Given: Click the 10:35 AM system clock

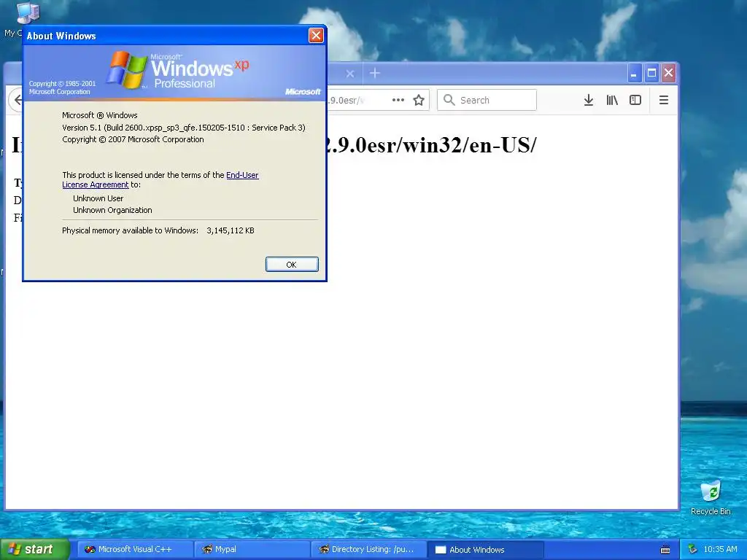Looking at the screenshot, I should [720, 549].
